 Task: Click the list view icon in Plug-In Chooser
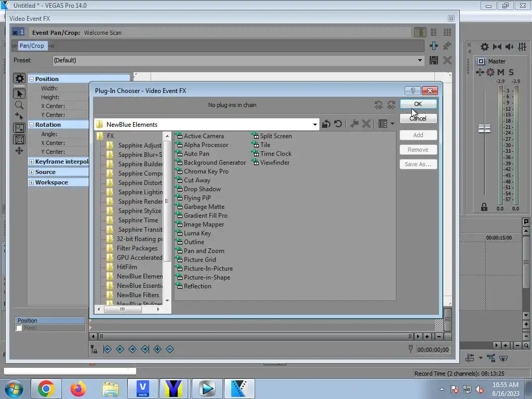pyautogui.click(x=383, y=124)
